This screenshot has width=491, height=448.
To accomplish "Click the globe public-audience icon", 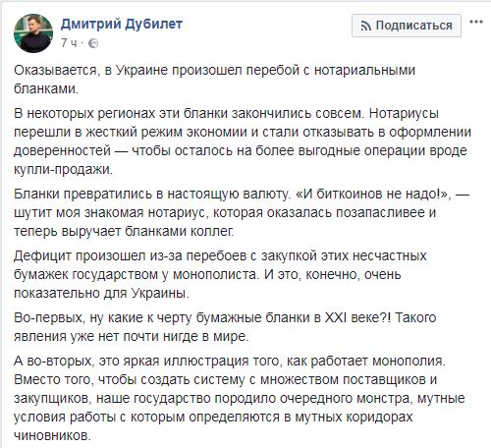I will pos(93,43).
